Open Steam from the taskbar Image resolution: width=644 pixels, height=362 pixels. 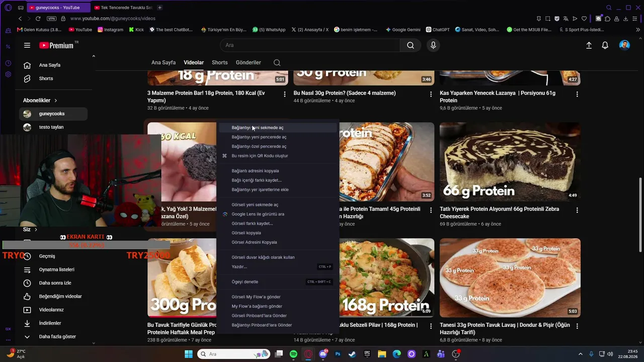click(352, 354)
